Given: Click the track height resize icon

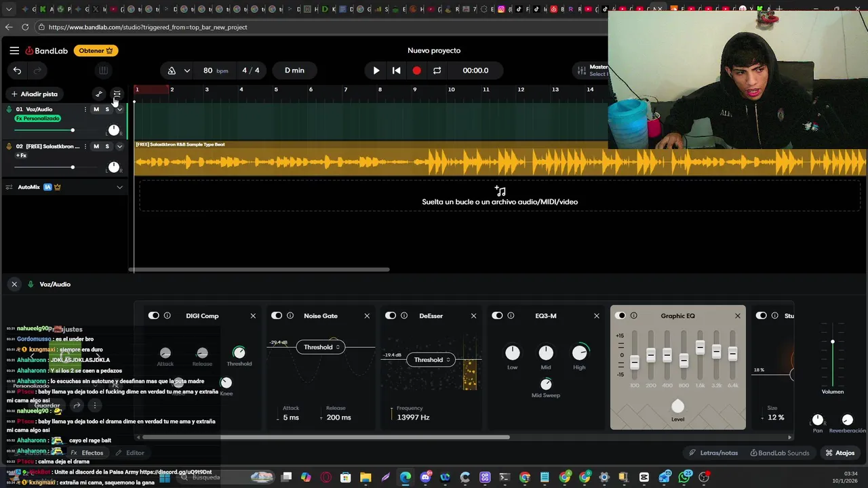Looking at the screenshot, I should [x=117, y=94].
